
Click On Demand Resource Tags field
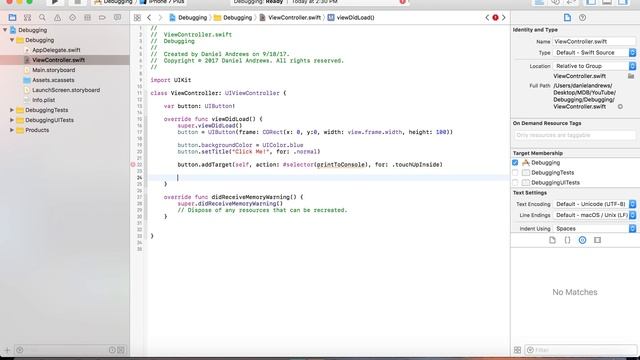tap(575, 135)
